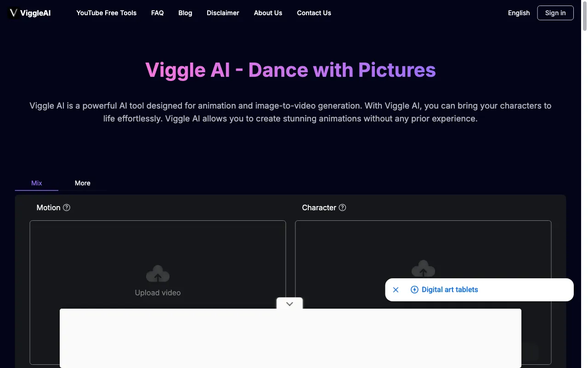
Task: Navigate to About Us
Action: click(268, 13)
